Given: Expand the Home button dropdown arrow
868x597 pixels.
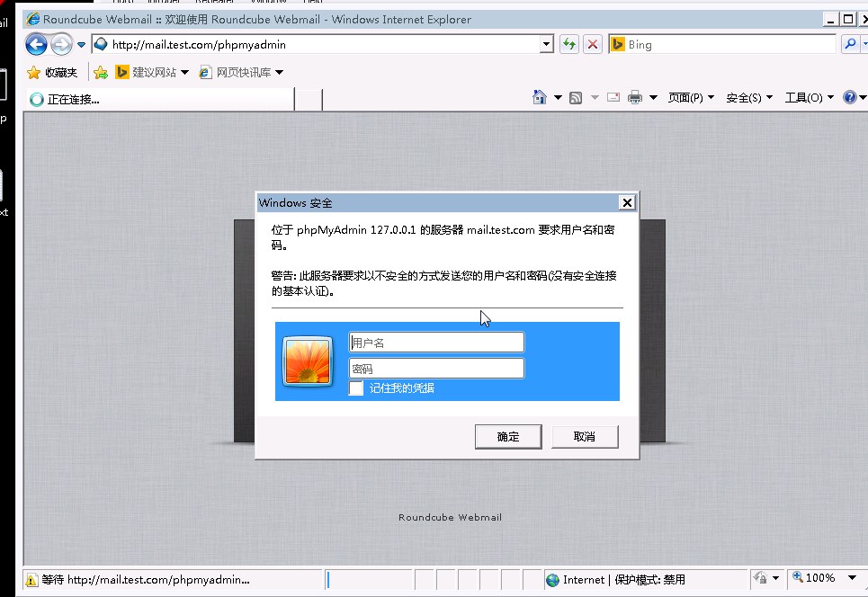Looking at the screenshot, I should pyautogui.click(x=558, y=98).
